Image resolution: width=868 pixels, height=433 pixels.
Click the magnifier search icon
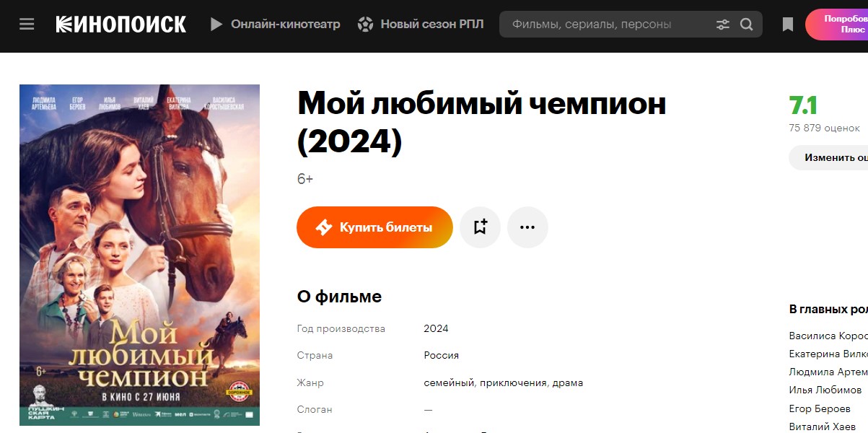pyautogui.click(x=747, y=25)
